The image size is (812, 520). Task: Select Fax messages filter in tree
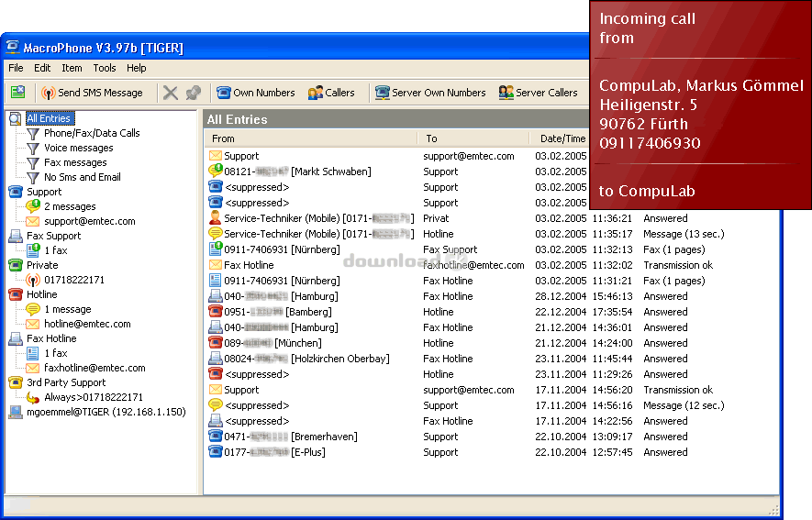pyautogui.click(x=75, y=162)
